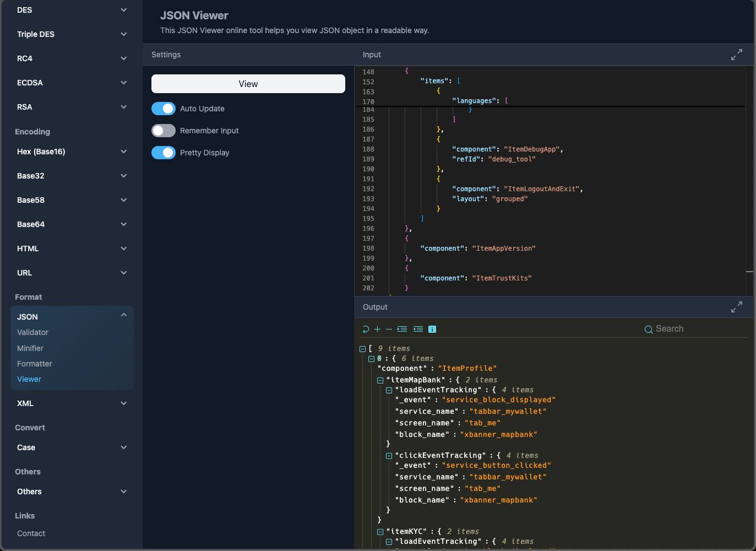Expand the ECDSA sidebar section

72,83
